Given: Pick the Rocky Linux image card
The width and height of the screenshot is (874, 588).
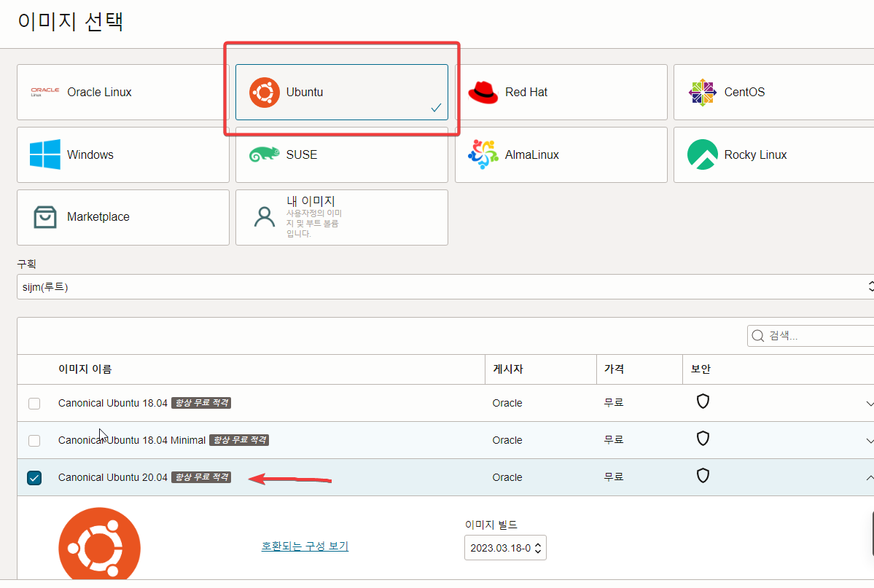Looking at the screenshot, I should tap(773, 154).
